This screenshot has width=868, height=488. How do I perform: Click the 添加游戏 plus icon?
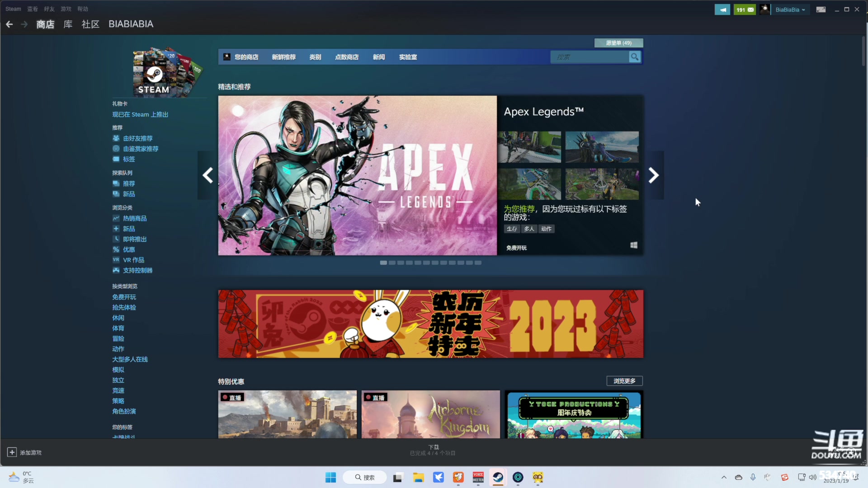point(12,452)
